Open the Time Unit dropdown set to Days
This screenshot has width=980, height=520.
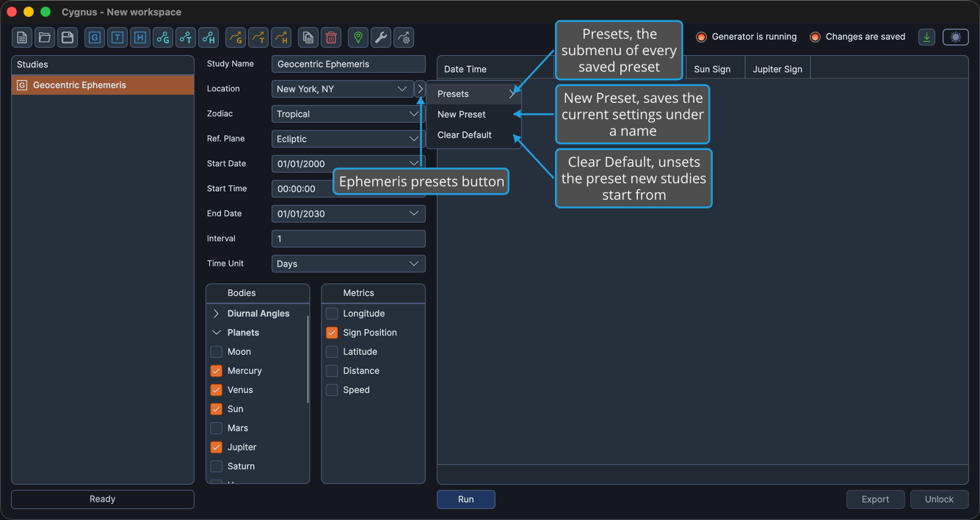point(349,264)
